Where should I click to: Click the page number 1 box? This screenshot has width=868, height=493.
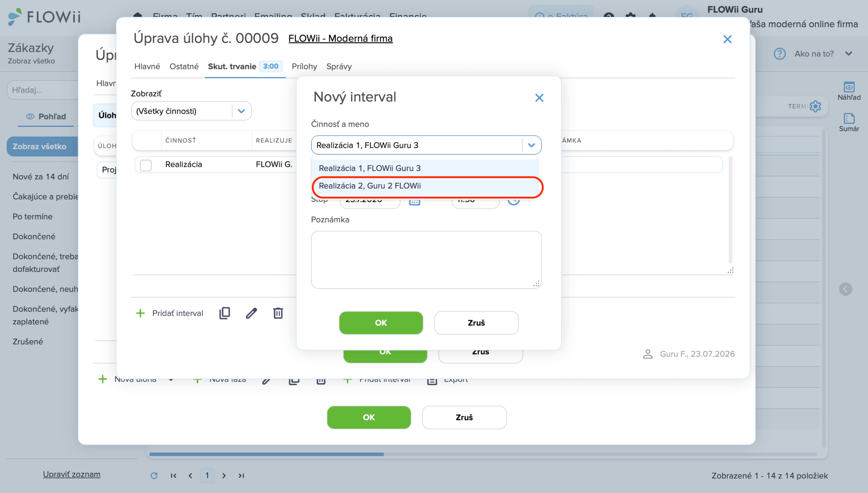(207, 475)
